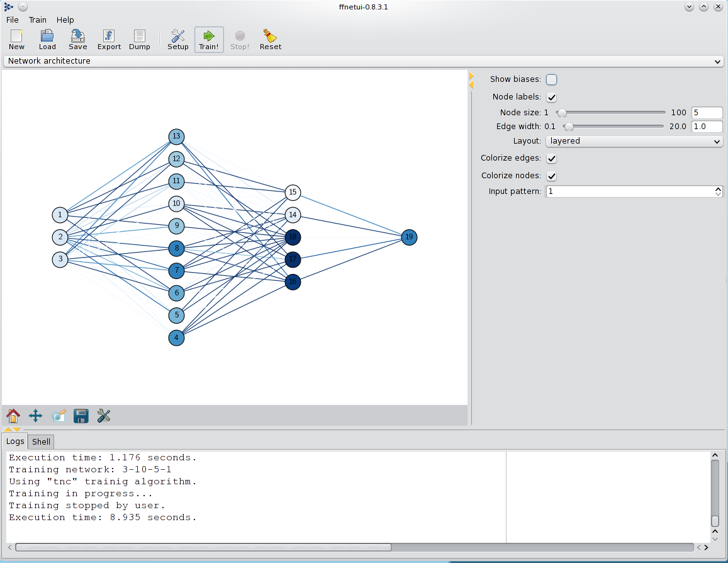This screenshot has width=728, height=563.
Task: Click network node 19
Action: [409, 237]
